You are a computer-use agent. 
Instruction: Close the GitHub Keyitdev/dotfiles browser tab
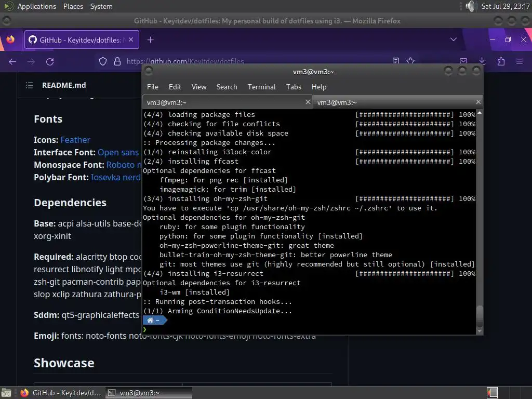tap(131, 39)
